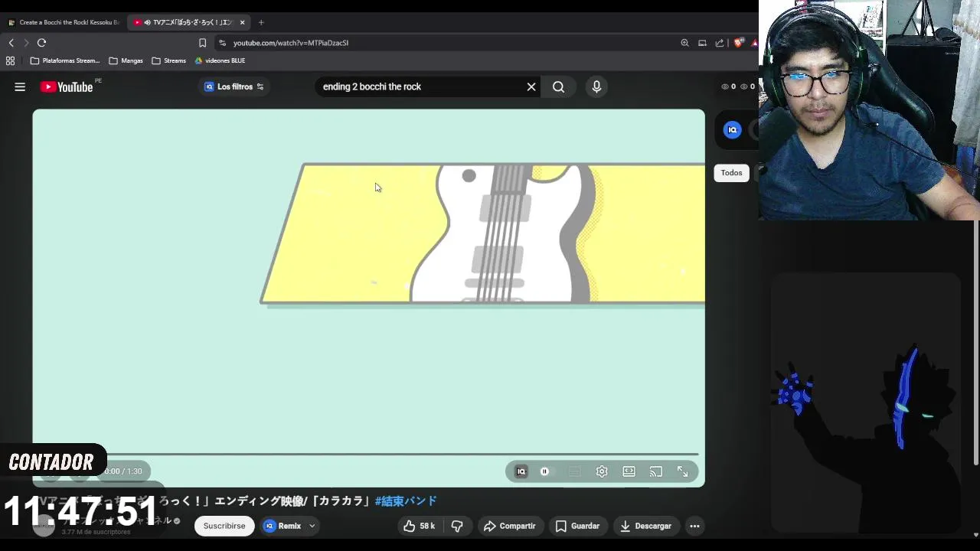
Task: Open Brave Shields lion icon
Action: click(x=738, y=43)
